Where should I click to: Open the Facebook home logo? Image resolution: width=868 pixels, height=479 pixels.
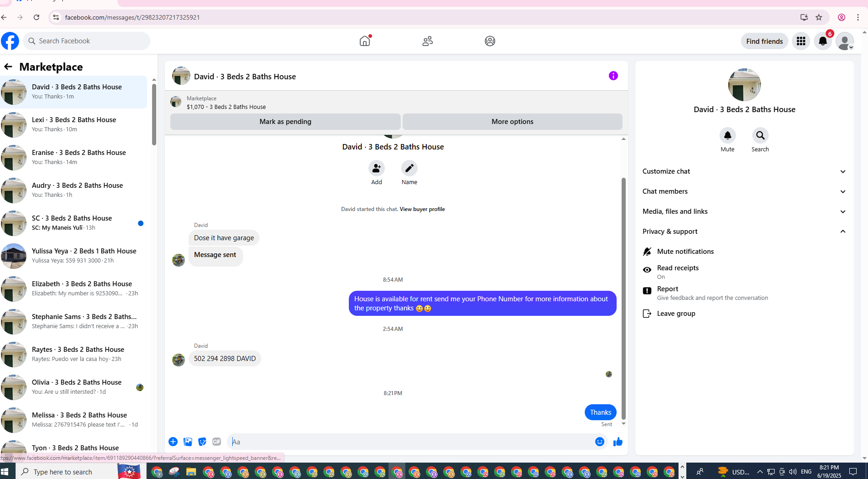[x=10, y=41]
